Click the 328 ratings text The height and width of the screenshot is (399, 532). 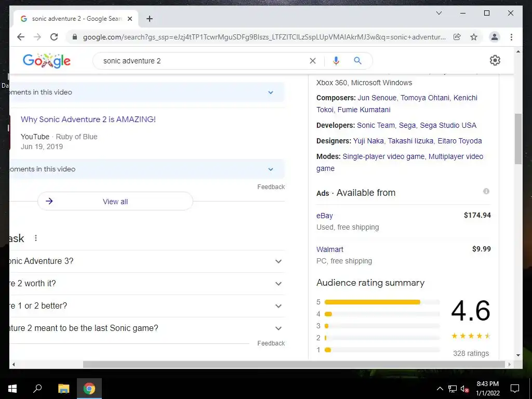tap(471, 353)
